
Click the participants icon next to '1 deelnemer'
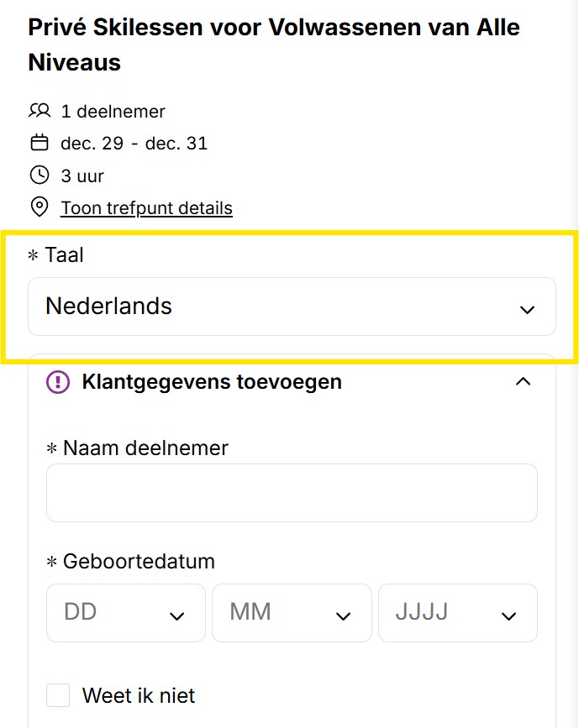(x=39, y=111)
